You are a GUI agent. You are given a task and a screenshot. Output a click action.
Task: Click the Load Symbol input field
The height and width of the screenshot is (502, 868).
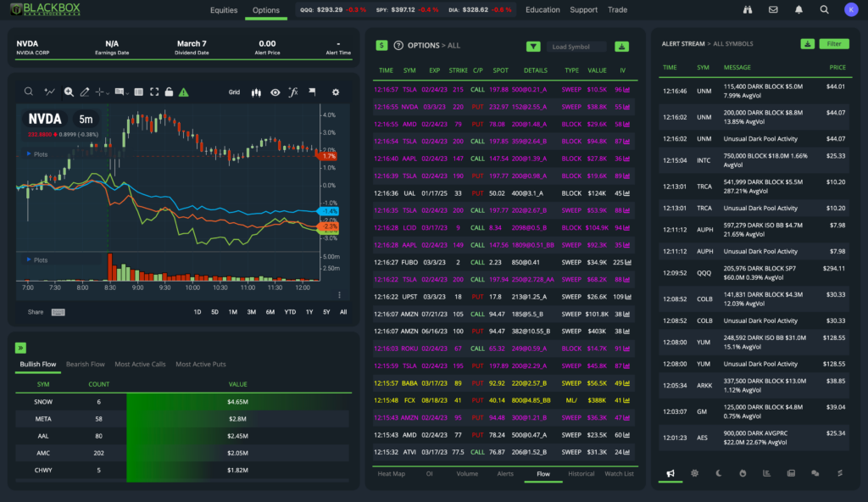pos(576,47)
